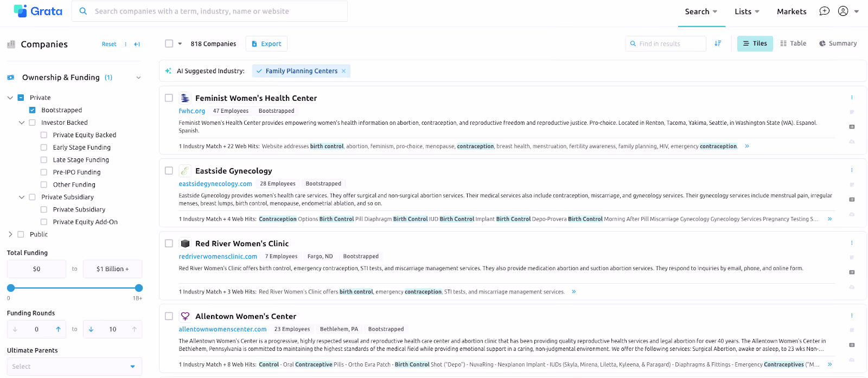Reset the company filters
The height and width of the screenshot is (378, 868).
(109, 44)
